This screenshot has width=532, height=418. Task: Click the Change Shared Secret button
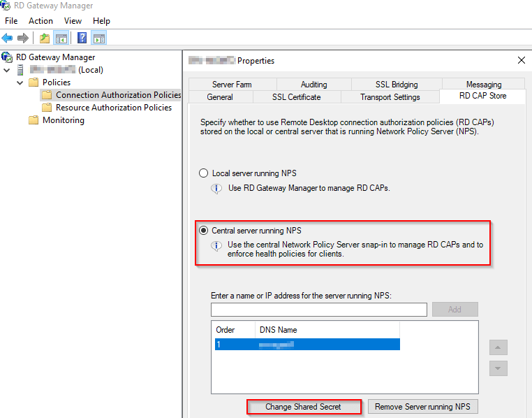(x=304, y=407)
